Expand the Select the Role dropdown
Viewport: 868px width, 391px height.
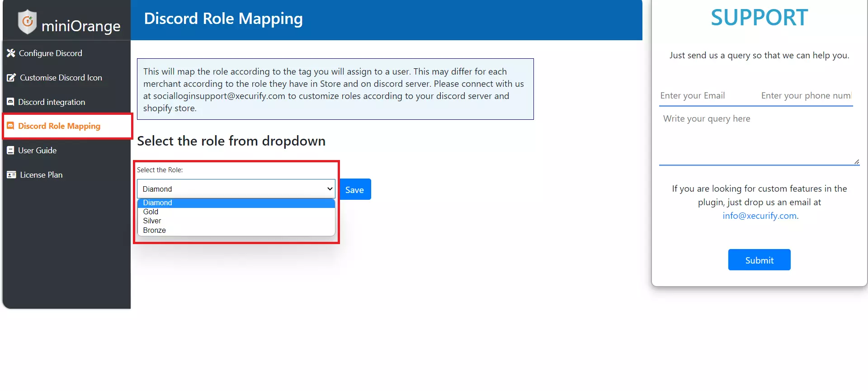[236, 188]
